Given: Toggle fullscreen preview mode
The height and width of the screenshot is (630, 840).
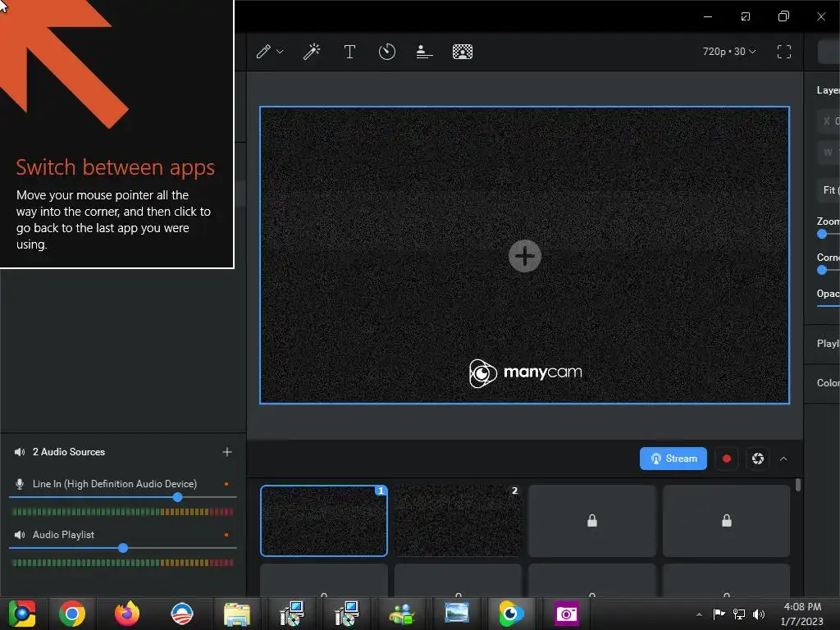Looking at the screenshot, I should point(783,52).
